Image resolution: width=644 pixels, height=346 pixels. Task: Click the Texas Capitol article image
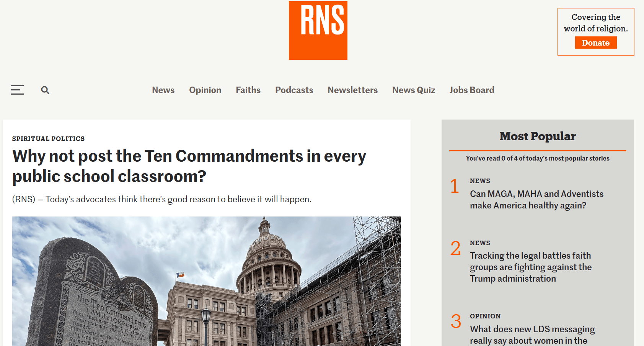207,281
